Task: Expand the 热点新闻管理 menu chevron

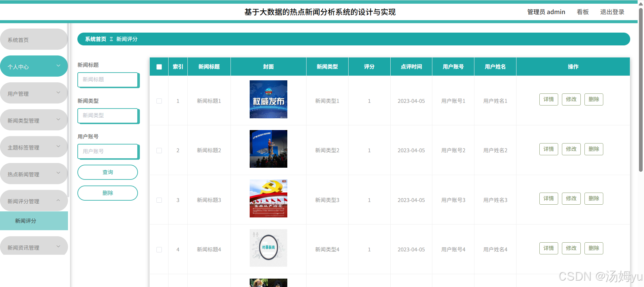Action: 58,173
